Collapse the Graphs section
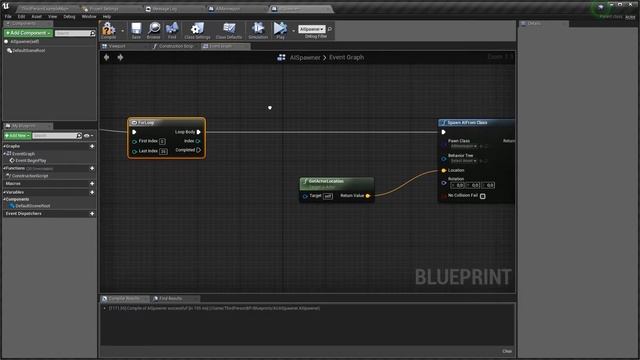Viewport: 640px width, 360px height. pyautogui.click(x=5, y=146)
